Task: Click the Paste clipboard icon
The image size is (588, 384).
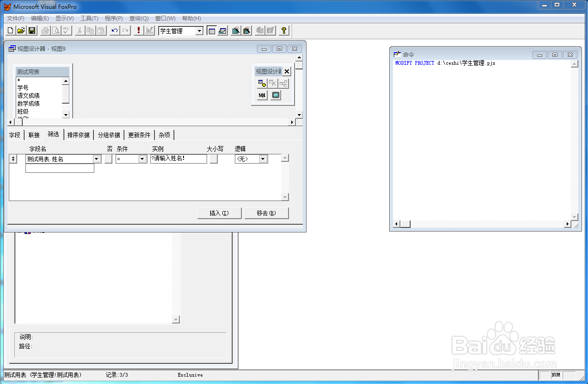Action: coord(101,31)
